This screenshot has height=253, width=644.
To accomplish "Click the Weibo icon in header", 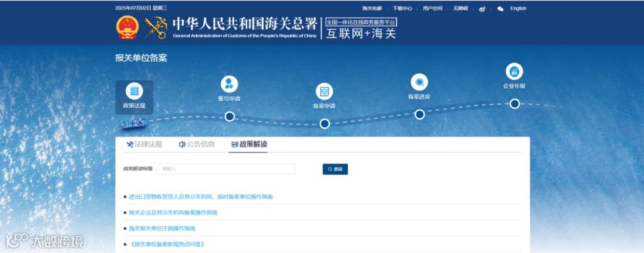I will [x=482, y=8].
